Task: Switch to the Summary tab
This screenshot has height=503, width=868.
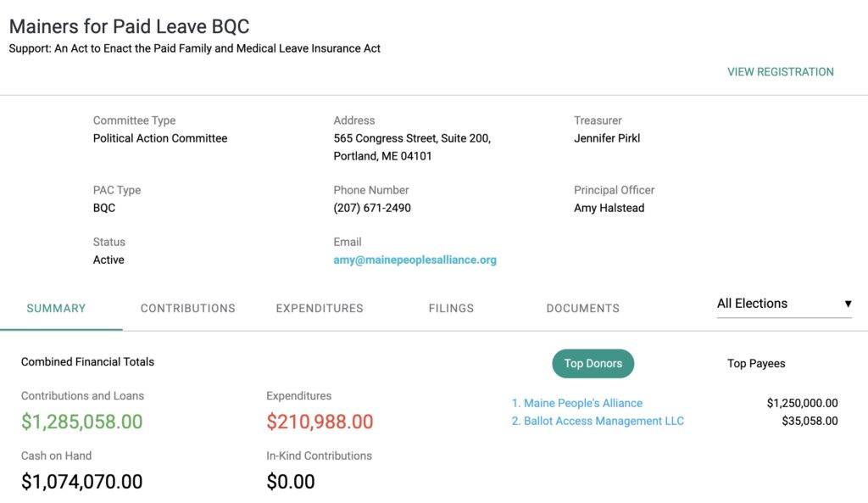Action: [56, 309]
